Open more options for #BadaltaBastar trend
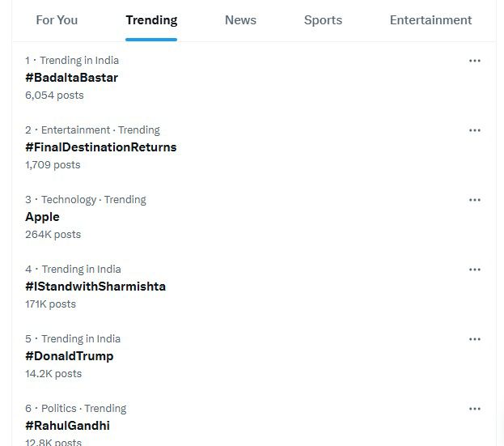 (475, 61)
